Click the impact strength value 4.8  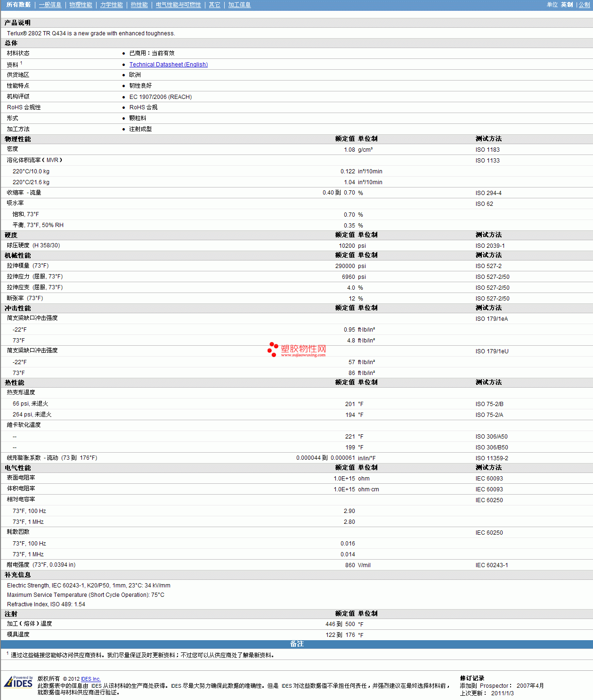point(351,341)
